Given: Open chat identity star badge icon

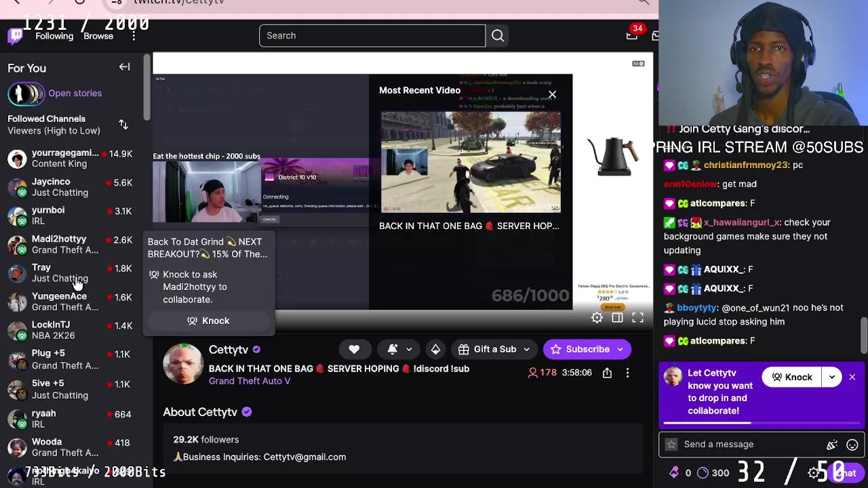Looking at the screenshot, I should pyautogui.click(x=671, y=445).
